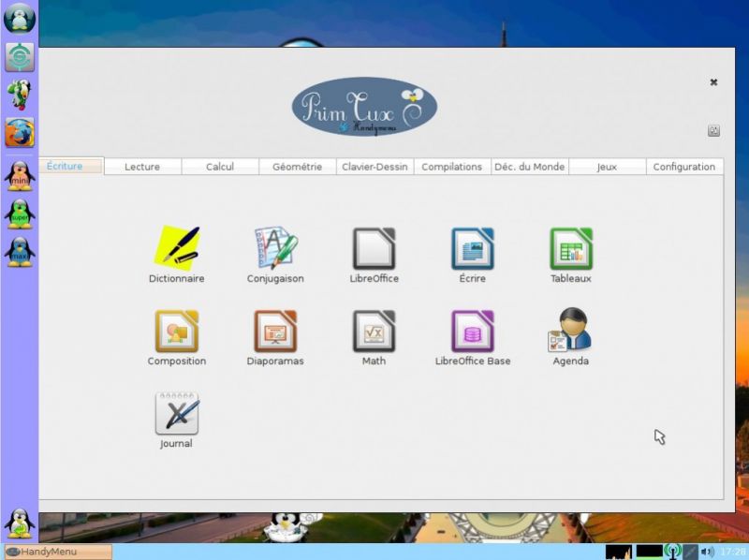Click HandyMenu taskbar button
The width and height of the screenshot is (749, 560).
pyautogui.click(x=58, y=552)
